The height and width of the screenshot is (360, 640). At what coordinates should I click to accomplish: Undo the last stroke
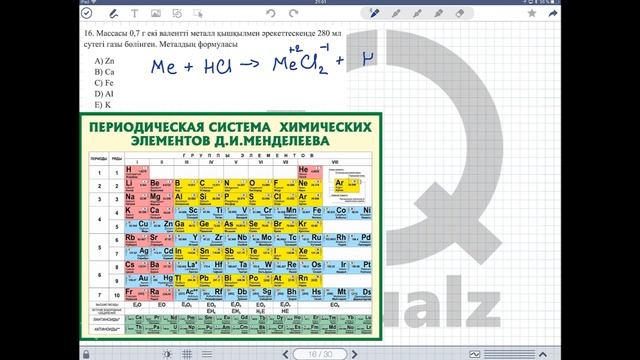tap(271, 13)
